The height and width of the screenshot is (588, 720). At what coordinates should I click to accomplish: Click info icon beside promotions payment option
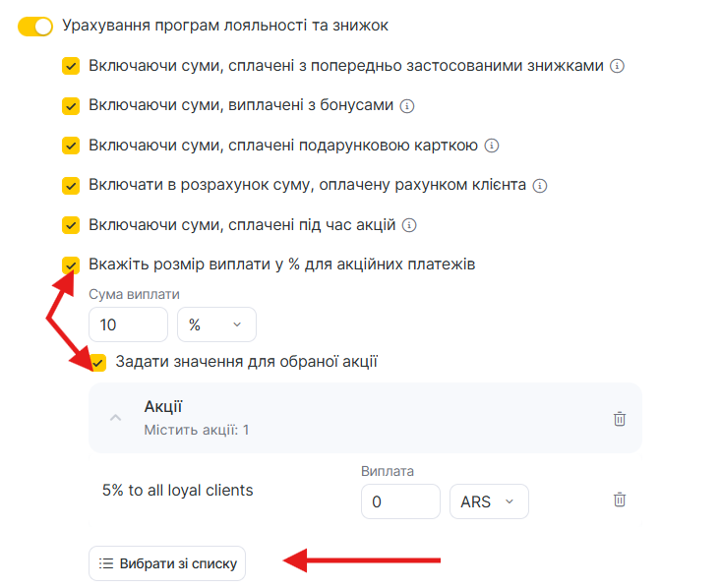point(410,225)
